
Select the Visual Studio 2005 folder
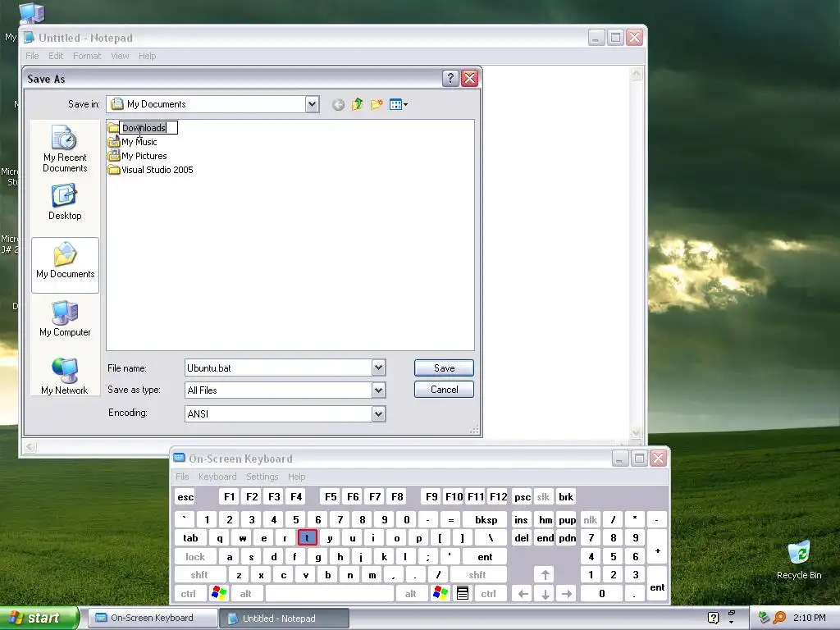point(151,170)
